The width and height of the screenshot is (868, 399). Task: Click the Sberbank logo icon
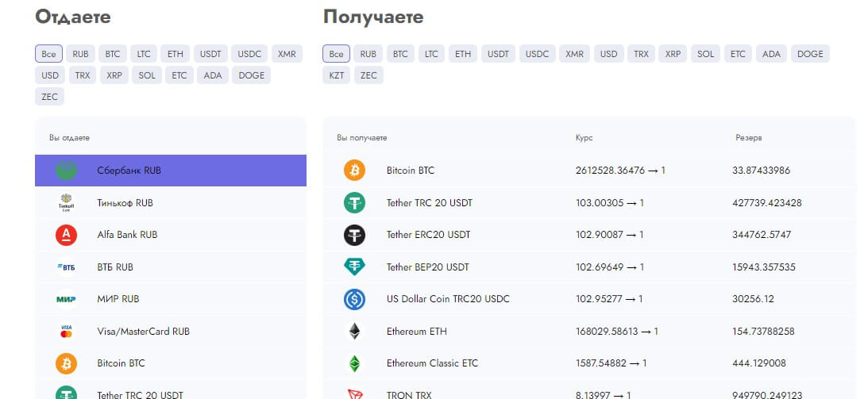tap(66, 171)
